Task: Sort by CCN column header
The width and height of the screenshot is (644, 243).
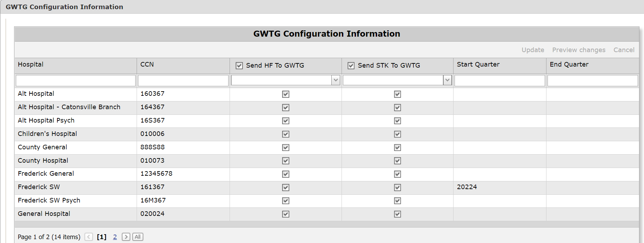Action: click(x=147, y=64)
